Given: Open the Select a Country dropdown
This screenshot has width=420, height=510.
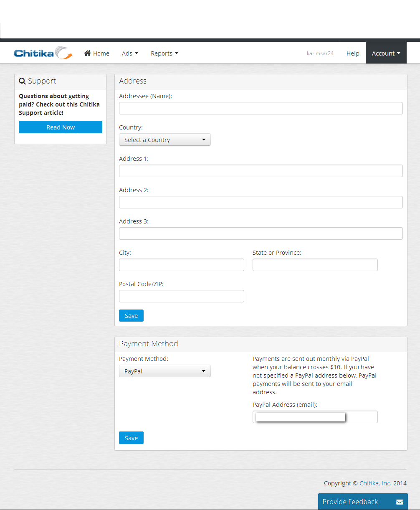Looking at the screenshot, I should coord(165,140).
